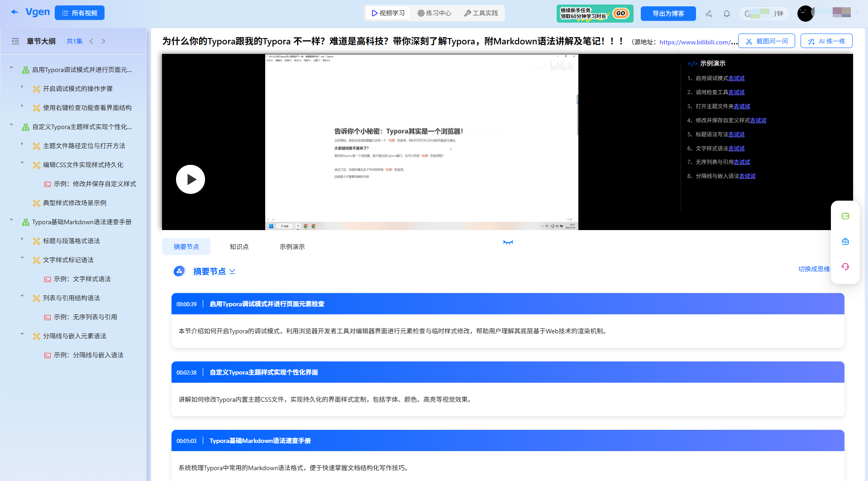Image resolution: width=868 pixels, height=481 pixels.
Task: Select the 知识点 tab
Action: pos(239,247)
